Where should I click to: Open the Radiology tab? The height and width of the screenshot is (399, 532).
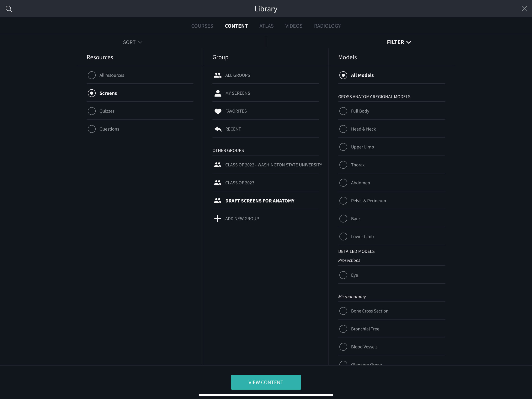pos(327,26)
